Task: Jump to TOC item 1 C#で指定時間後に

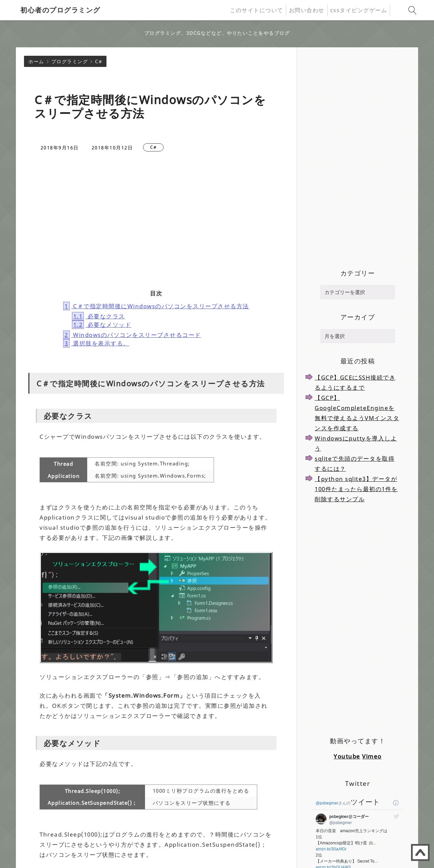Action: point(156,306)
